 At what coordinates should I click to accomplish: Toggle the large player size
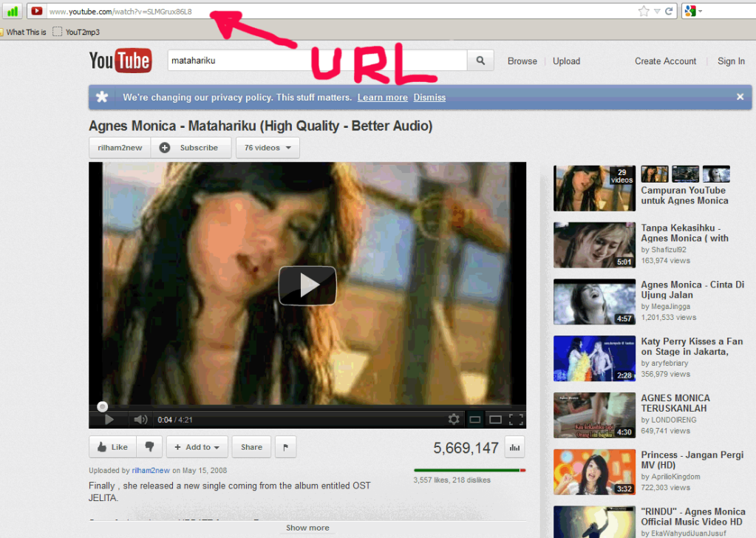495,420
